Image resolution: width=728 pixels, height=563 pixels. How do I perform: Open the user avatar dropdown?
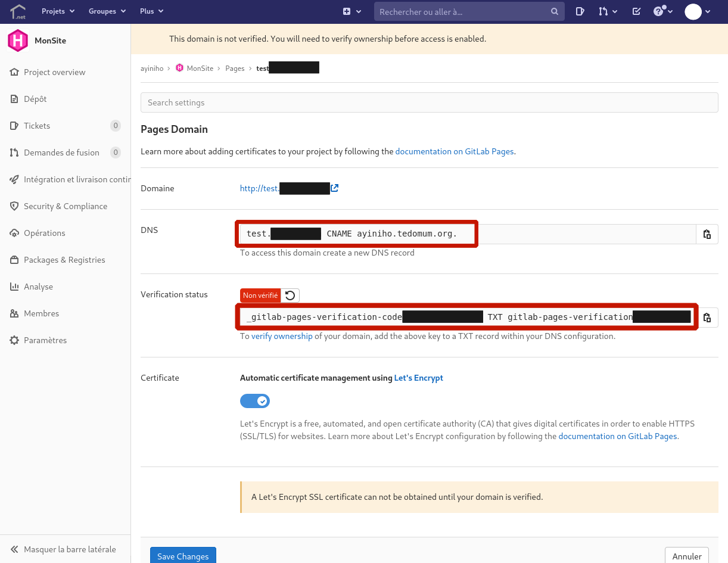point(698,11)
